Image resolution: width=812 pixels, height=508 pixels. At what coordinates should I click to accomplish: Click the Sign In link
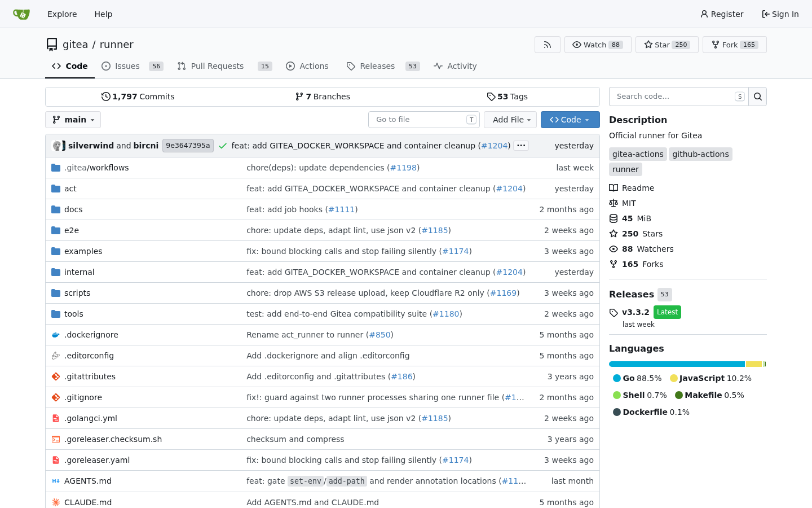pos(780,14)
